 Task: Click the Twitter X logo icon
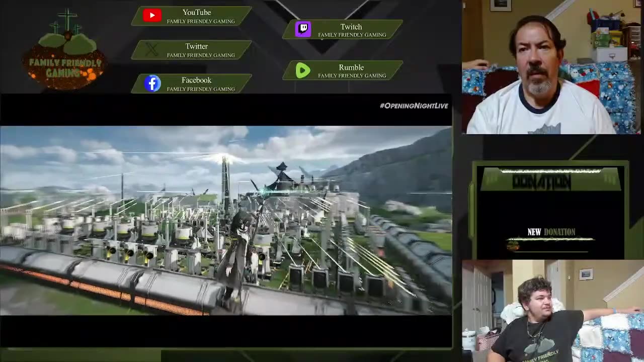point(152,50)
